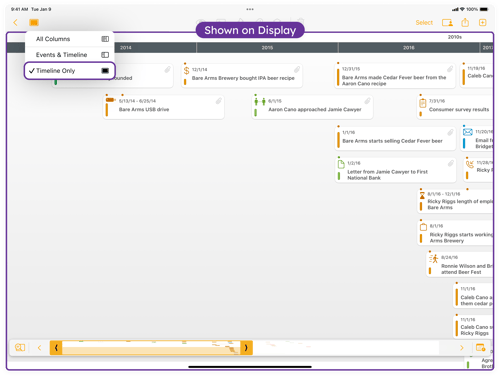The height and width of the screenshot is (377, 500).
Task: Open the Letter from Jamie Cawyer event card
Action: click(x=395, y=170)
